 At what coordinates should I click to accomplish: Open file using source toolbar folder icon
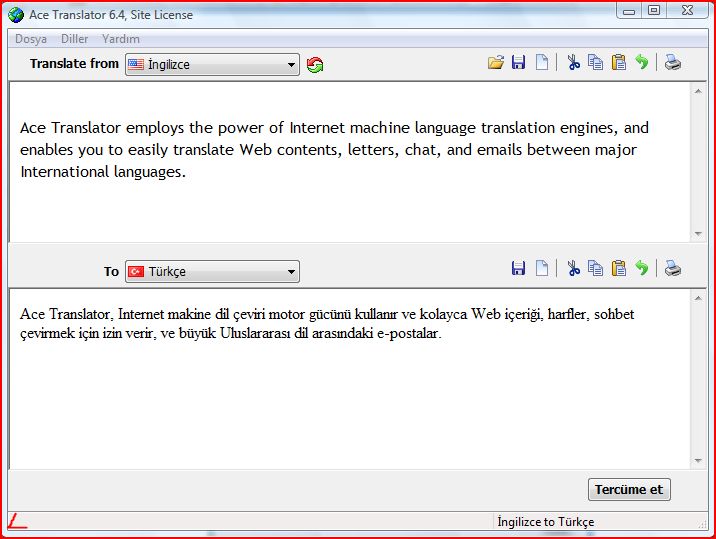pyautogui.click(x=495, y=63)
